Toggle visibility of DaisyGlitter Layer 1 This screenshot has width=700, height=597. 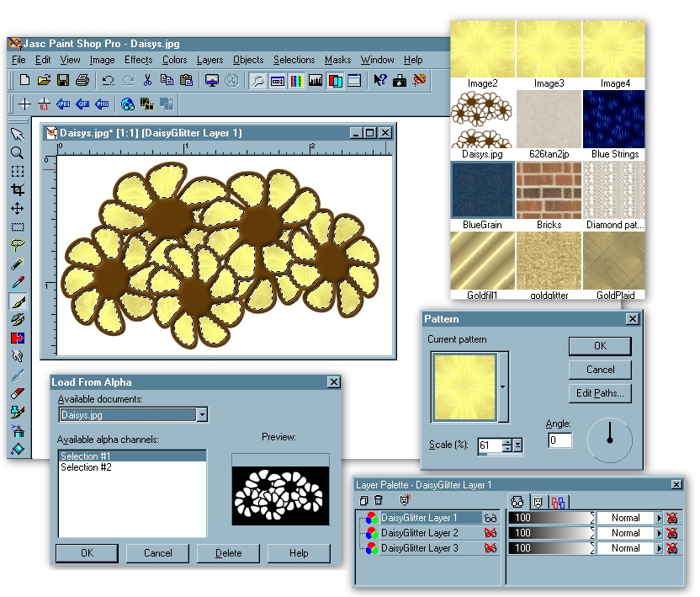[491, 518]
